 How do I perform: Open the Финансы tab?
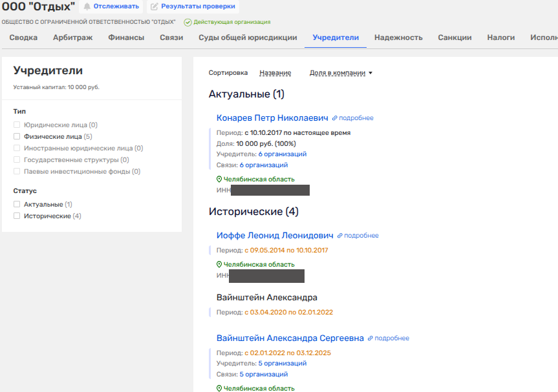(x=126, y=37)
